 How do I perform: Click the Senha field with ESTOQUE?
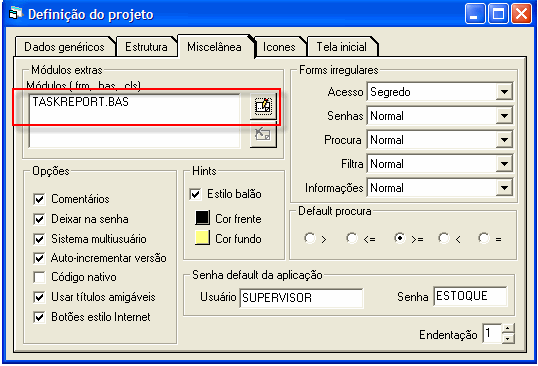pyautogui.click(x=470, y=296)
